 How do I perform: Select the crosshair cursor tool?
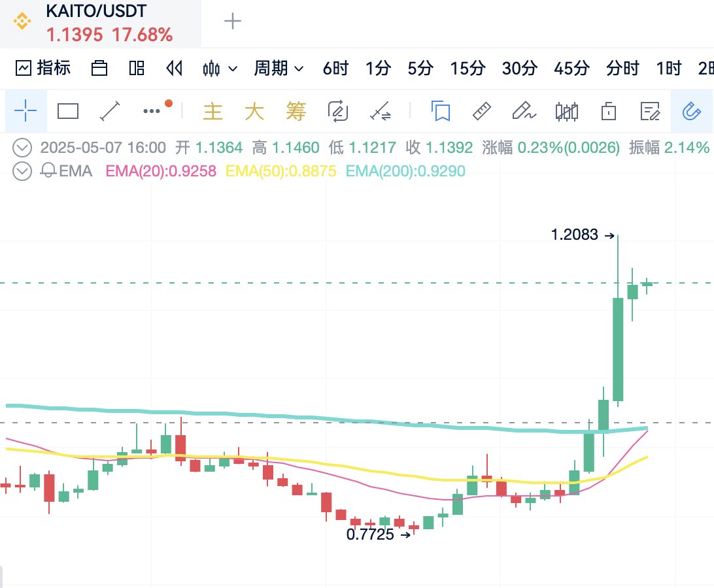[x=25, y=111]
